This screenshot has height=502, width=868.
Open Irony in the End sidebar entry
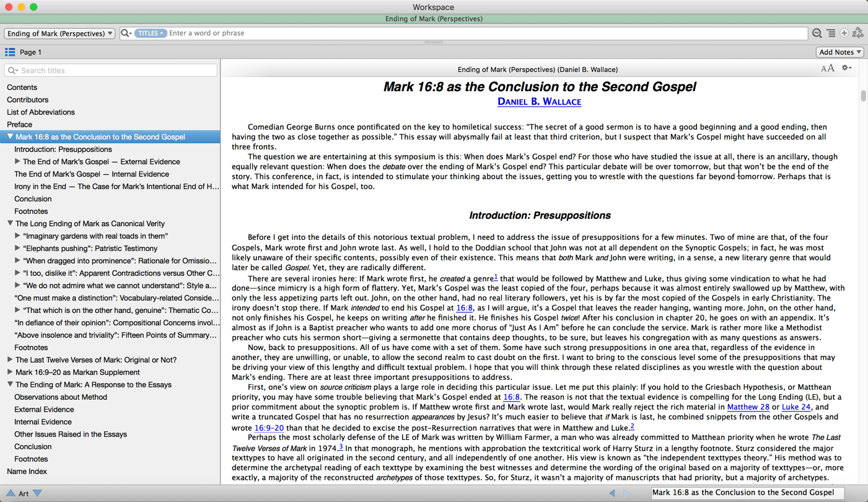point(116,187)
